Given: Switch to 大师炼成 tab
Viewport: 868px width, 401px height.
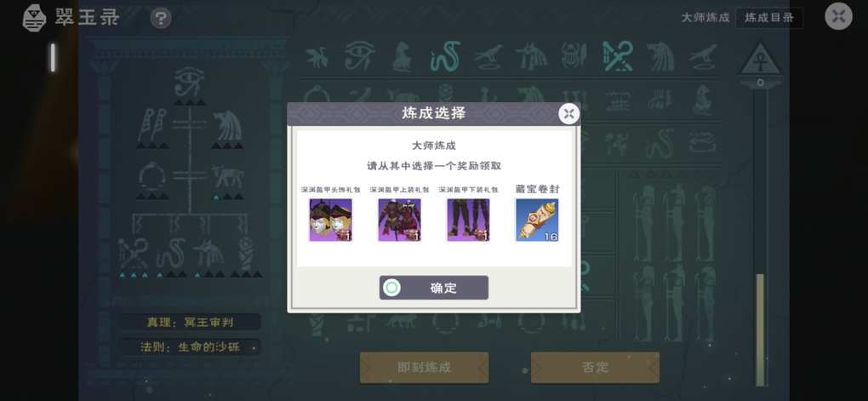Looking at the screenshot, I should click(x=705, y=18).
